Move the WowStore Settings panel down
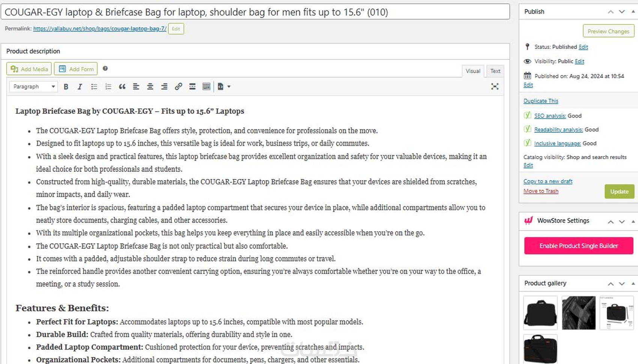Viewport: 638px width, 364px height. click(622, 222)
